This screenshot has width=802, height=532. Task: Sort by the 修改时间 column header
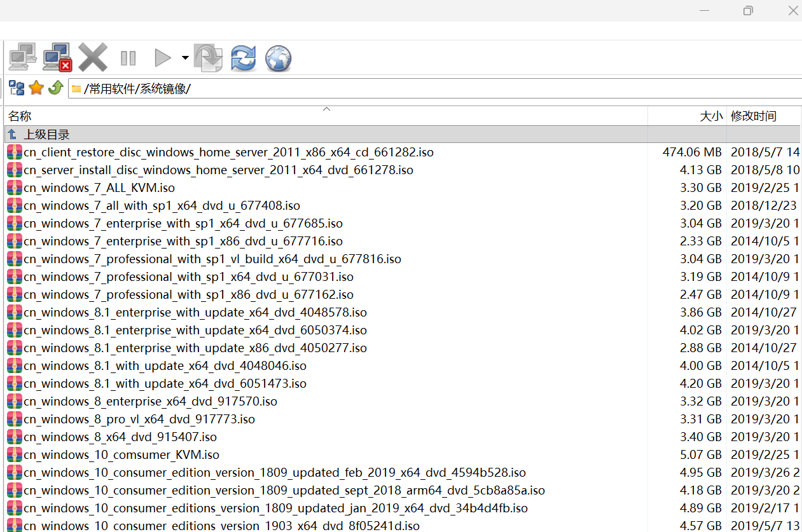(x=764, y=116)
